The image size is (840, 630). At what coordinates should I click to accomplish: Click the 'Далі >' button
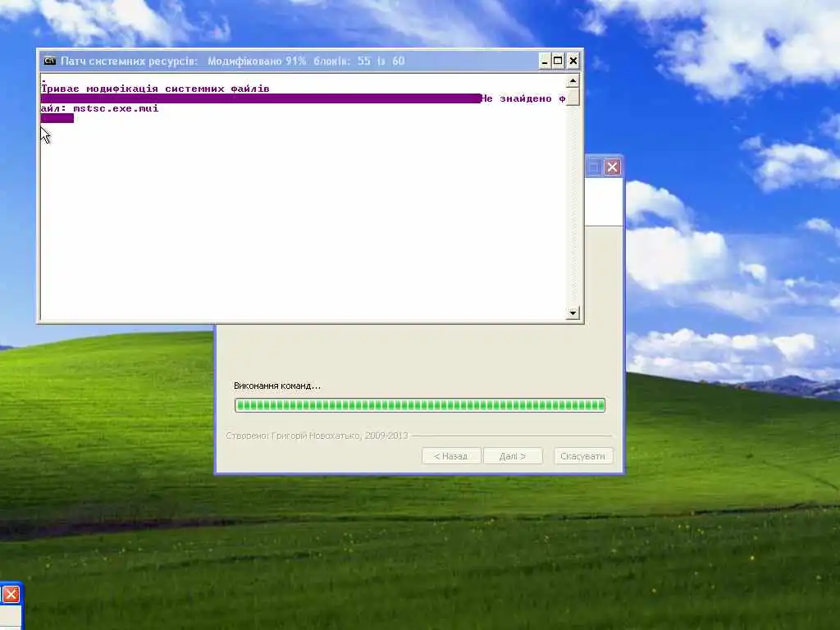pos(513,456)
